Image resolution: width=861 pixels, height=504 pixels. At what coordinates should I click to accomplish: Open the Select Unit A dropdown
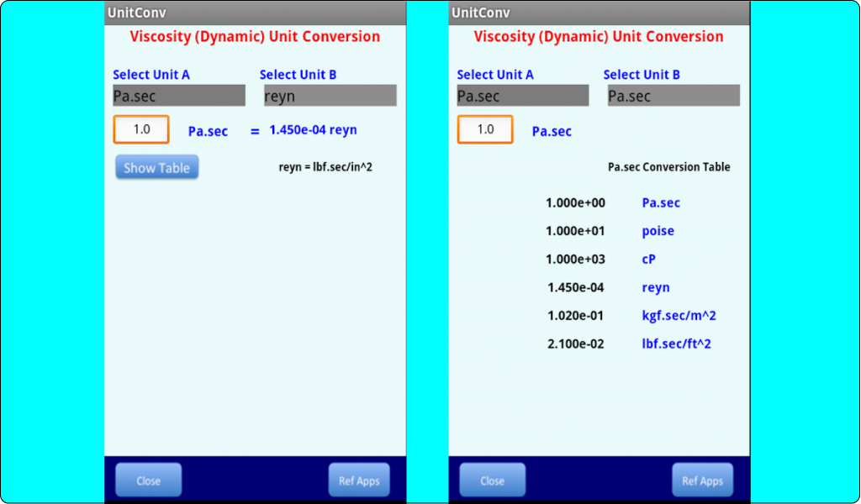coord(178,95)
